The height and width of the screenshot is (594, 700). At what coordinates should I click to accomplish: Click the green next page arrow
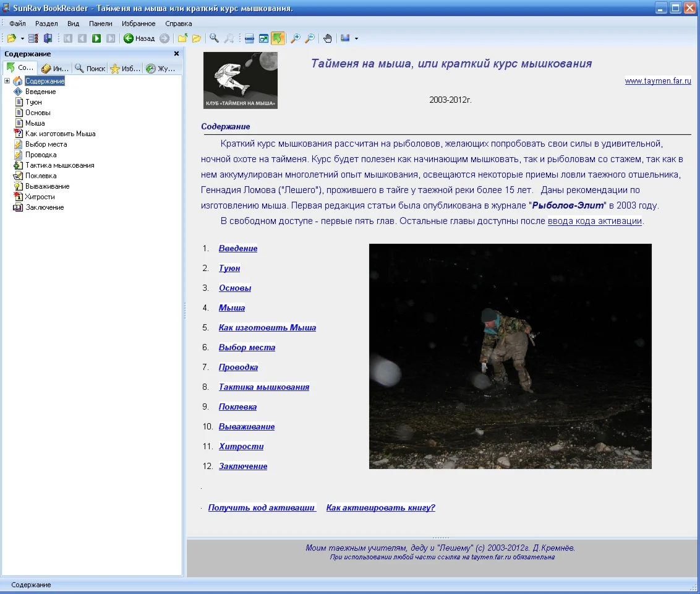[96, 38]
